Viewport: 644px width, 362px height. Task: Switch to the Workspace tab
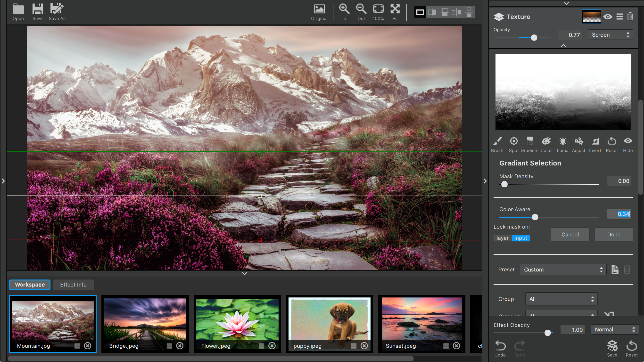[x=30, y=285]
